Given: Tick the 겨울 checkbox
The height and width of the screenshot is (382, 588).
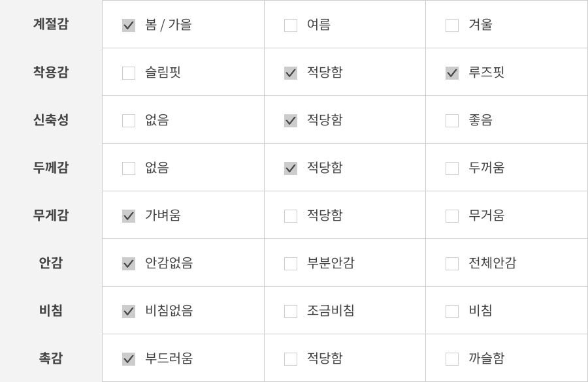Looking at the screenshot, I should point(452,25).
